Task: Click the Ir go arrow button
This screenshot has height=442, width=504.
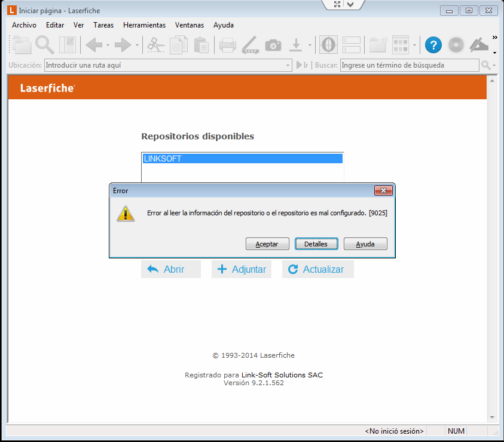Action: coord(302,65)
